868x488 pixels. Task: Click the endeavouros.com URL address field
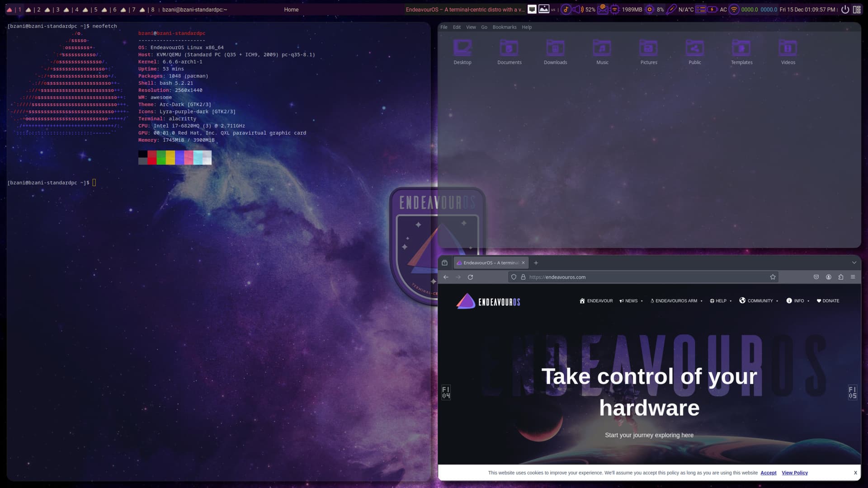(x=633, y=277)
